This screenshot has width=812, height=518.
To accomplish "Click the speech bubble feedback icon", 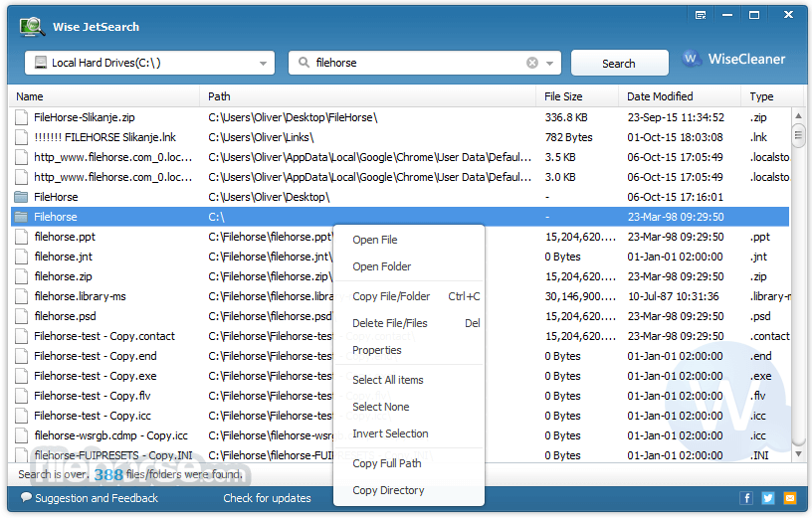I will (26, 497).
